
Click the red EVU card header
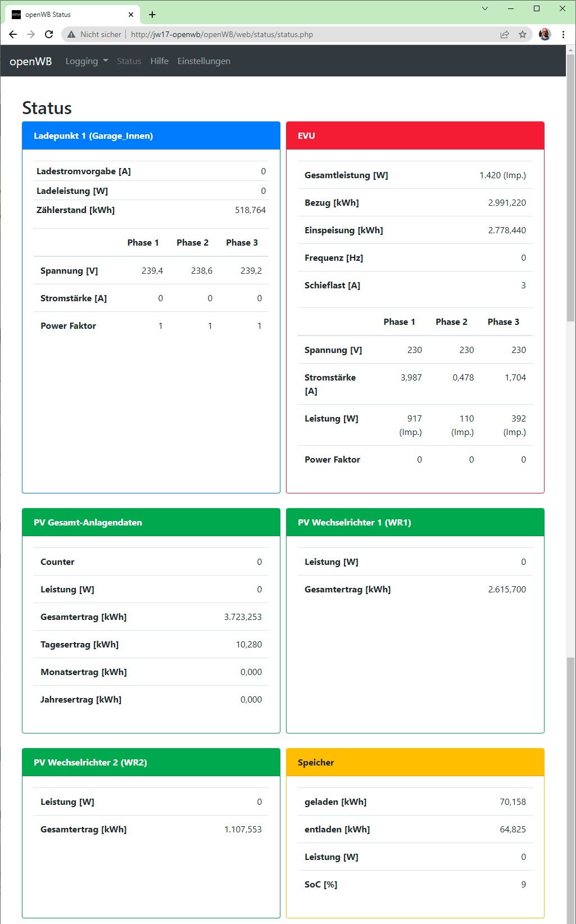[415, 136]
